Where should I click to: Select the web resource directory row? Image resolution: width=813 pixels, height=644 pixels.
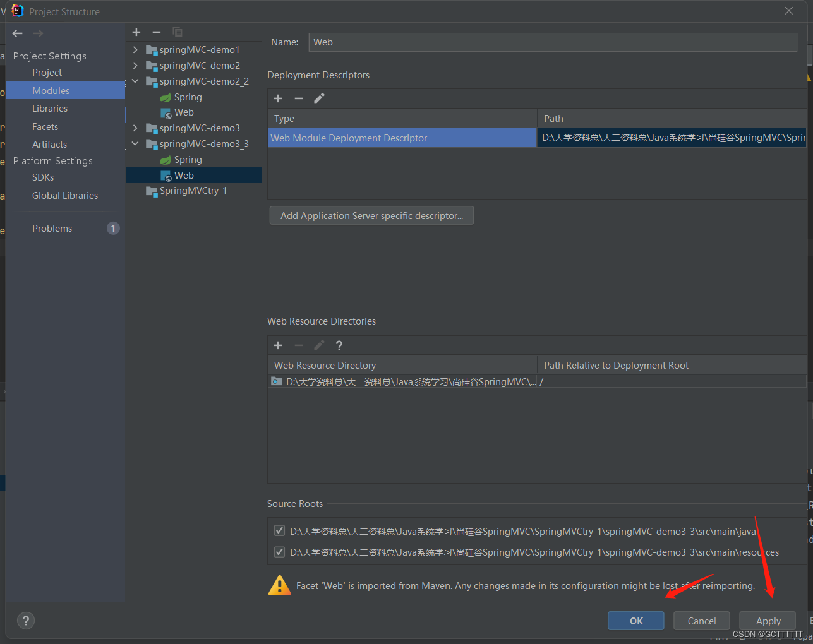[x=537, y=381]
